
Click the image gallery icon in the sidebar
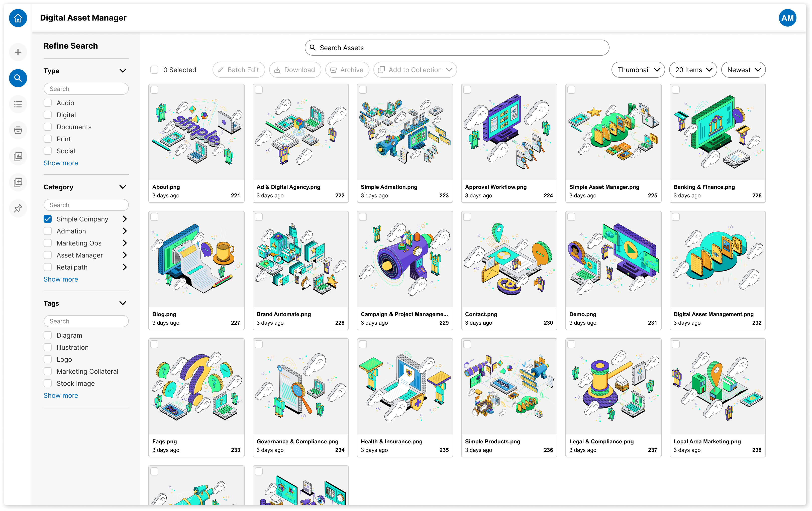pos(18,156)
